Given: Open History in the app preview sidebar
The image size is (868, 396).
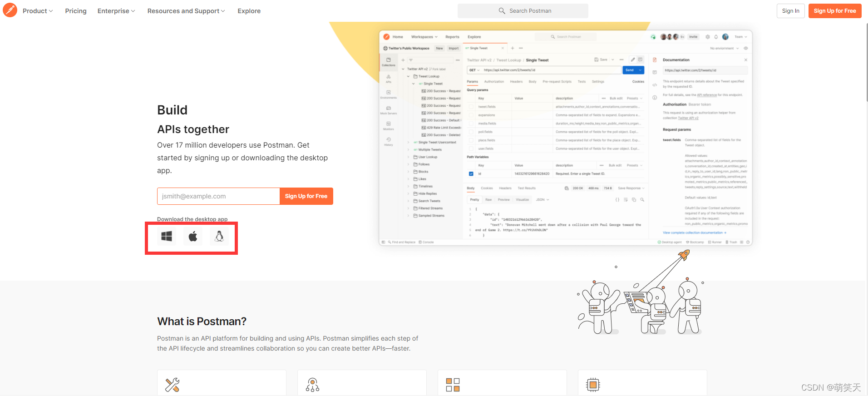Looking at the screenshot, I should (x=389, y=142).
